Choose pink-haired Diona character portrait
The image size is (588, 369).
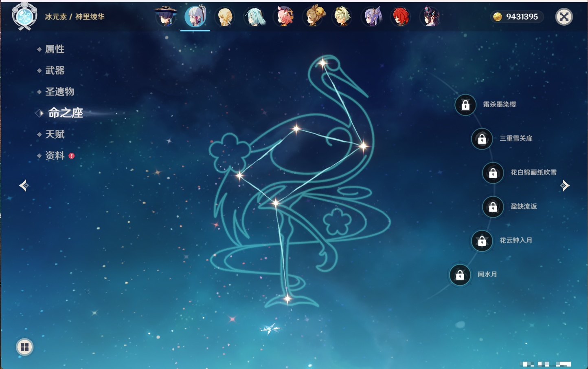284,17
